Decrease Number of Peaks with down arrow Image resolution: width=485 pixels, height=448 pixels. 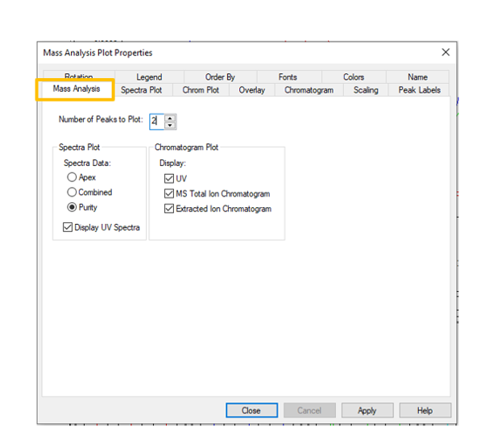(x=170, y=125)
